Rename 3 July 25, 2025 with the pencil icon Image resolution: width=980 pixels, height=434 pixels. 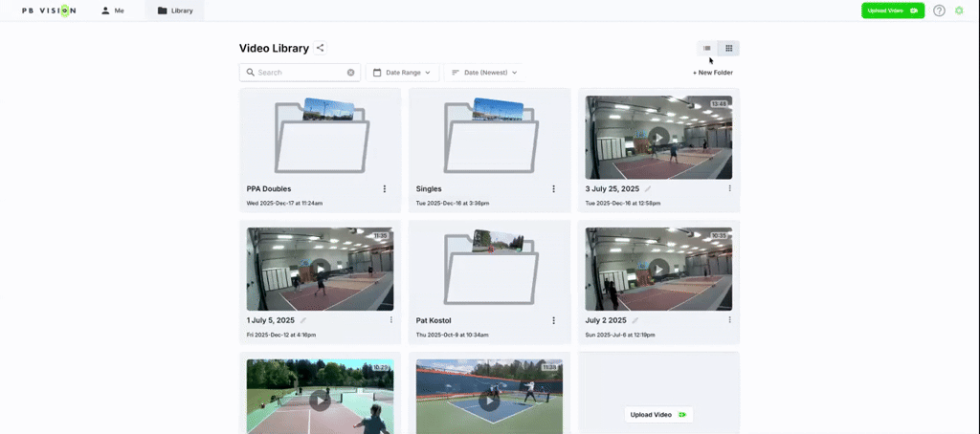[x=648, y=188]
